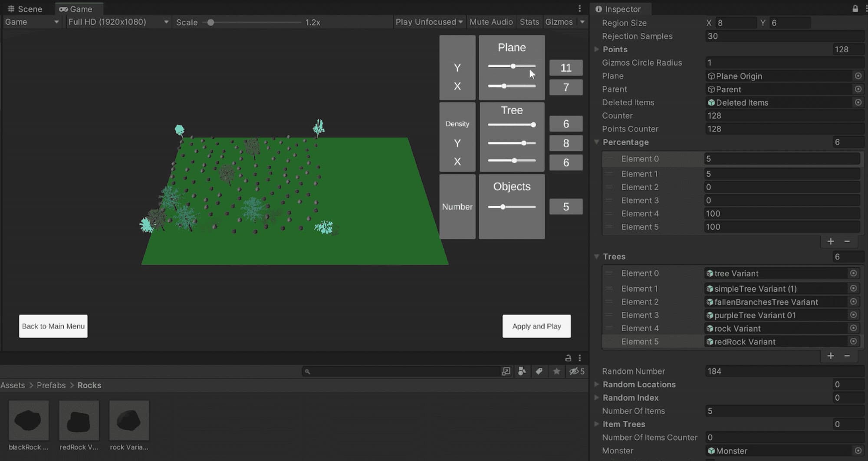
Task: Open search-by-type filter in Project panel
Action: click(x=522, y=371)
